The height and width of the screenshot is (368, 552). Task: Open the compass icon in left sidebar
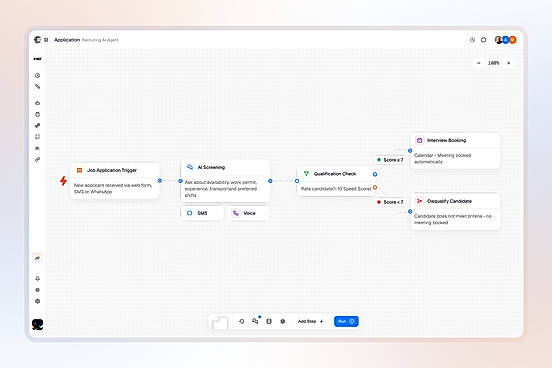(x=37, y=75)
